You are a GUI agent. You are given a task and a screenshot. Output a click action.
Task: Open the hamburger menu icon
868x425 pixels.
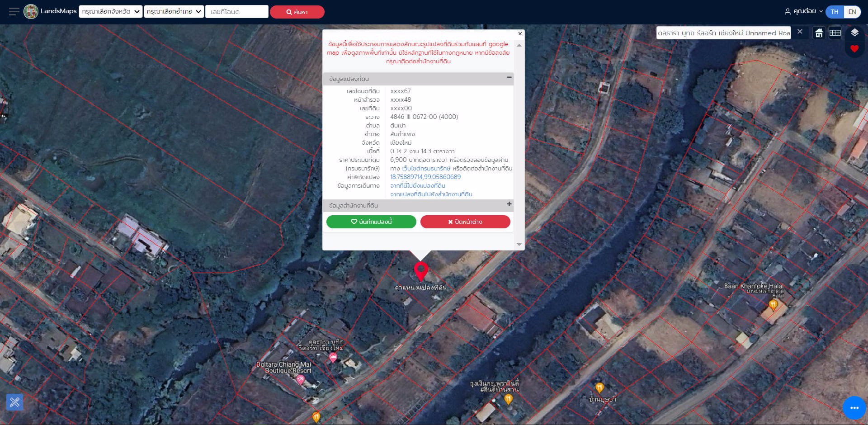pyautogui.click(x=14, y=12)
